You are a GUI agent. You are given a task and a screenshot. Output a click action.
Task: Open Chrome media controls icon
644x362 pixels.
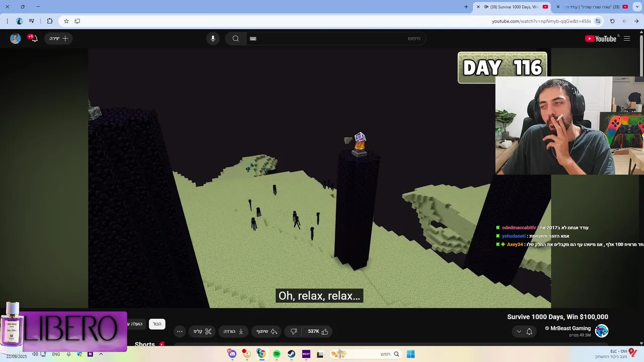click(x=32, y=21)
